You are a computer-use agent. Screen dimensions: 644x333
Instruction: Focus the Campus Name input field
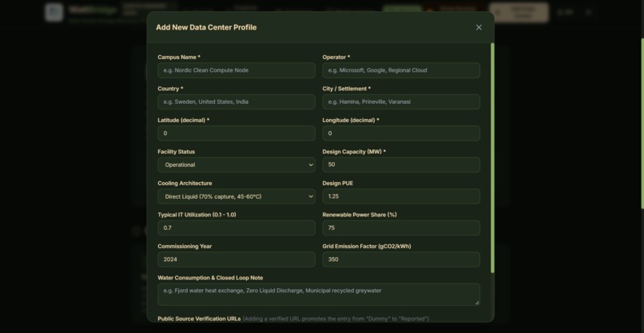coord(237,70)
